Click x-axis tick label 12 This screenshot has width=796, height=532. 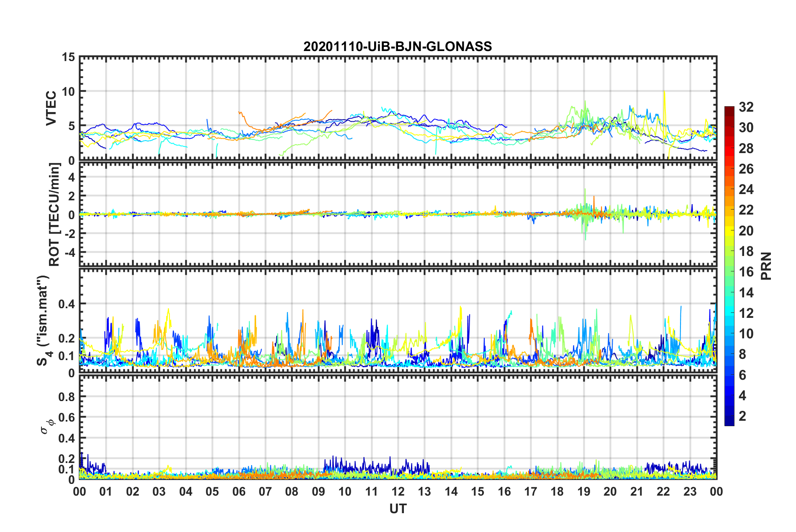tap(398, 492)
